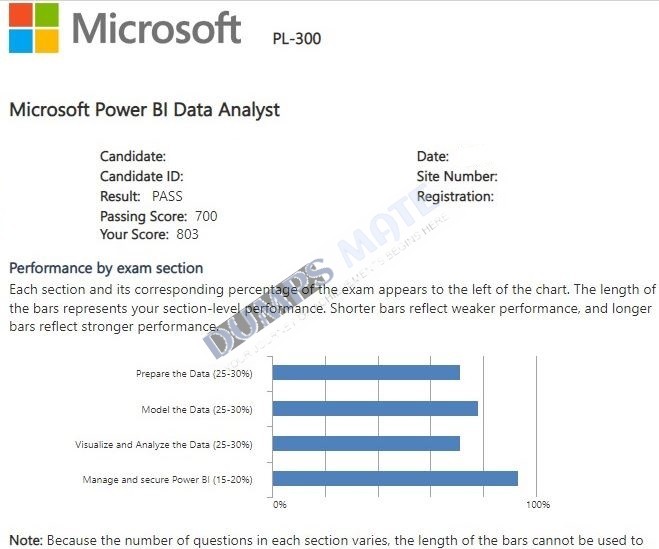The height and width of the screenshot is (549, 659).
Task: Click the Site Number label
Action: coord(457,176)
